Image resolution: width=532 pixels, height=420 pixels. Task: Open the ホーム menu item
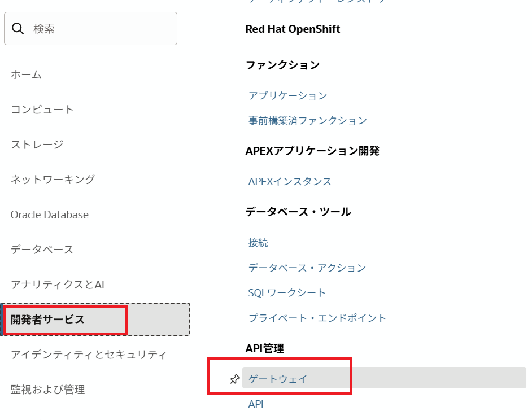27,75
